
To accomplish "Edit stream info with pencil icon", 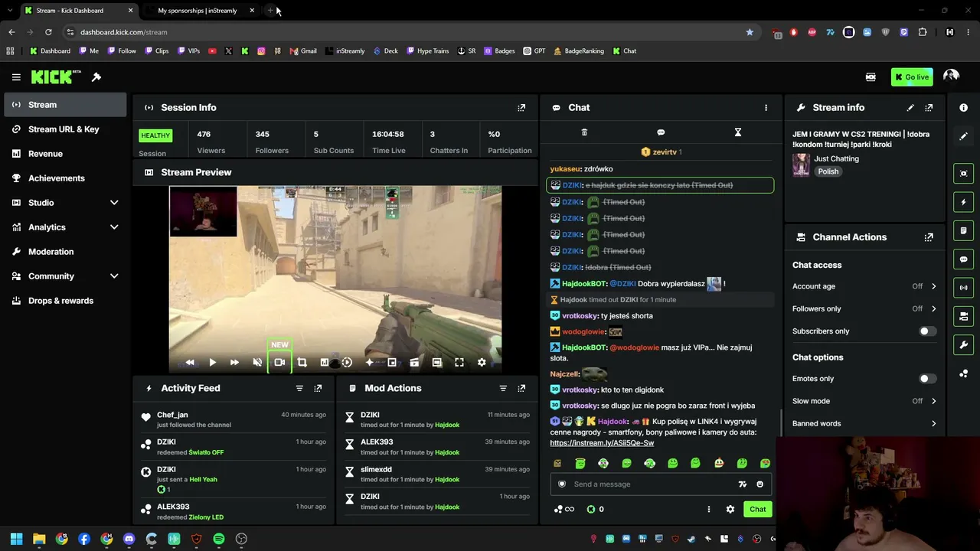I will [910, 108].
